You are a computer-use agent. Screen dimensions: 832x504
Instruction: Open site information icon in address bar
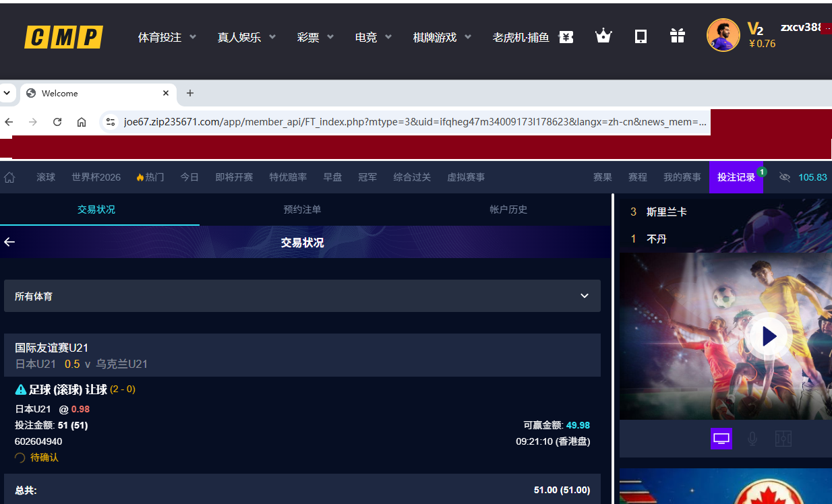[x=111, y=122]
